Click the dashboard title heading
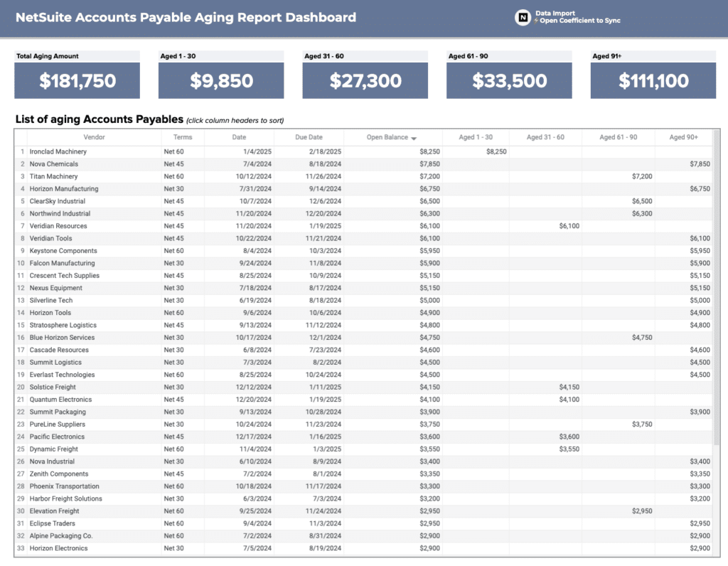The width and height of the screenshot is (728, 566). (186, 17)
